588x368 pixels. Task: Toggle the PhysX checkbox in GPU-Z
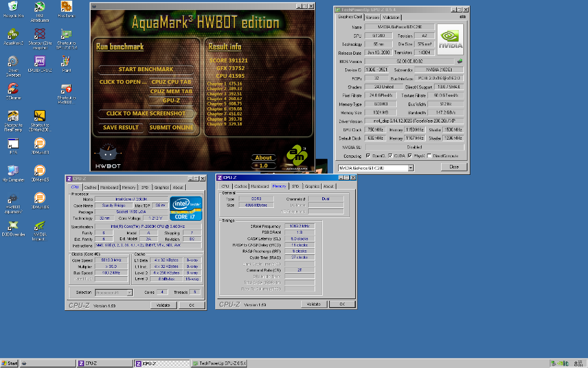[410, 156]
